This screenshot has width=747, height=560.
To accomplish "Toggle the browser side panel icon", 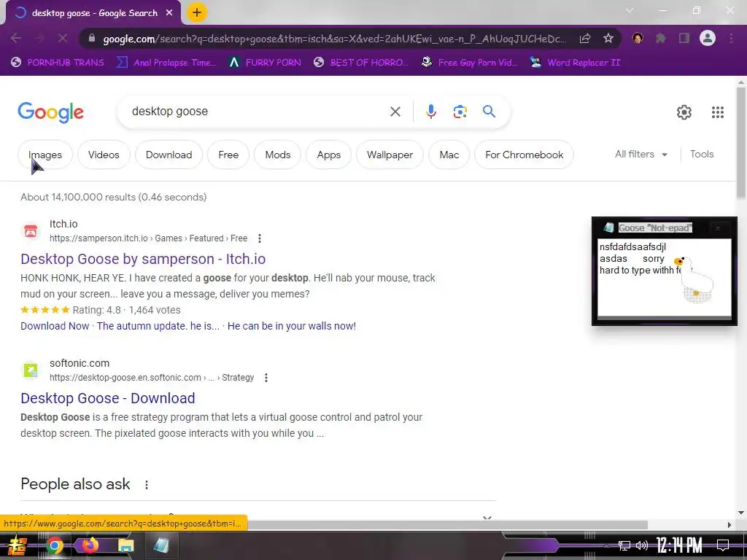I will [x=684, y=38].
